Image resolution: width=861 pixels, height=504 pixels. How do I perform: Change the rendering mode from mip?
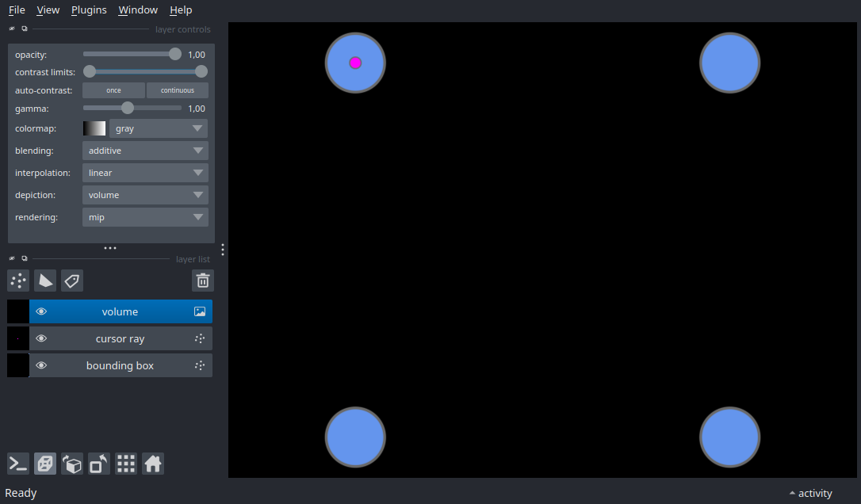(x=145, y=217)
